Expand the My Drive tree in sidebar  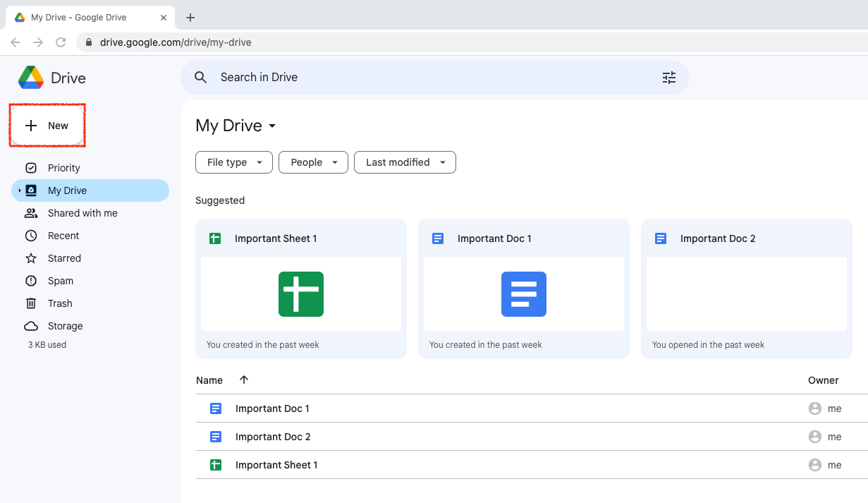(20, 190)
